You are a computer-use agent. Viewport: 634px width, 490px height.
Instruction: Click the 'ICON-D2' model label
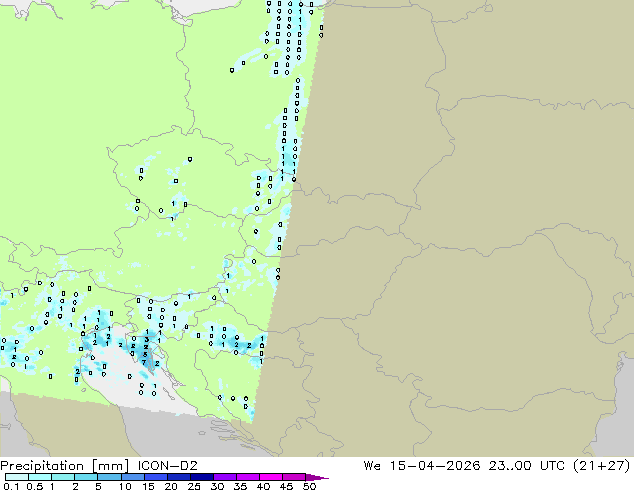pos(167,466)
